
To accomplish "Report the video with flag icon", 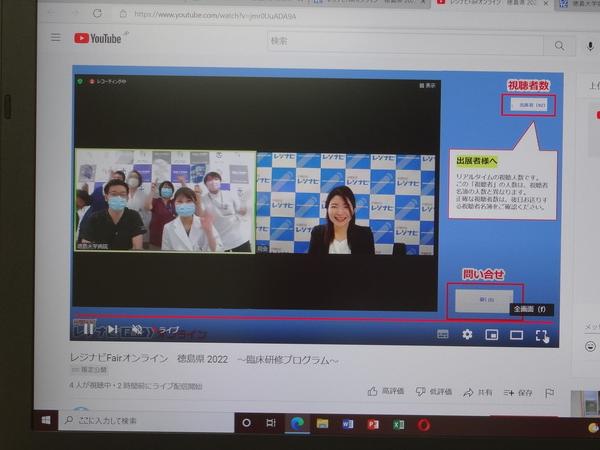I will point(549,393).
